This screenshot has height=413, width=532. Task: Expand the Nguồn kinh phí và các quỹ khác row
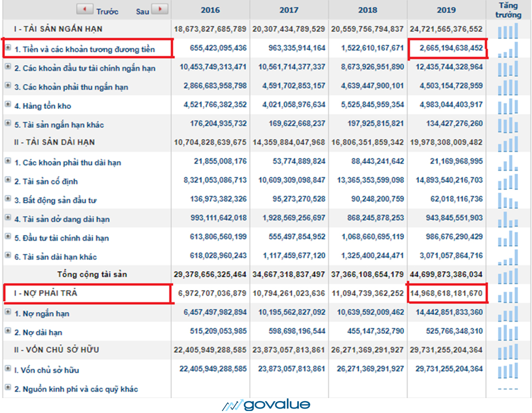click(x=8, y=388)
